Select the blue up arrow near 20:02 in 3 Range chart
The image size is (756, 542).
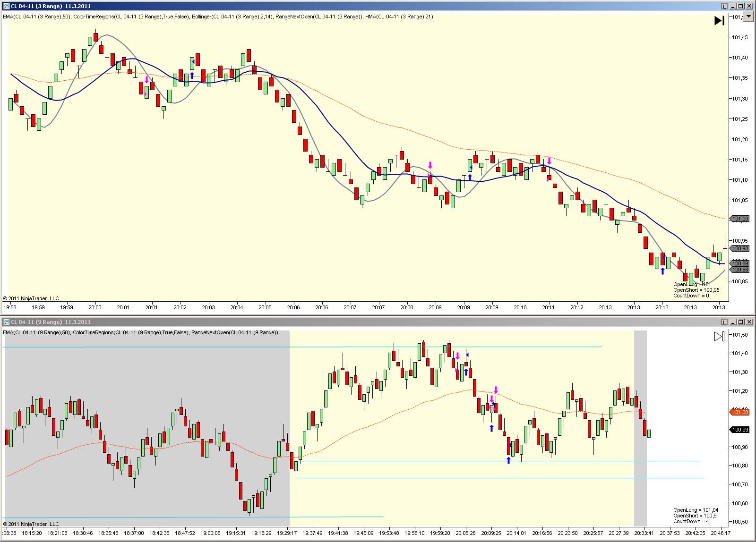(192, 76)
